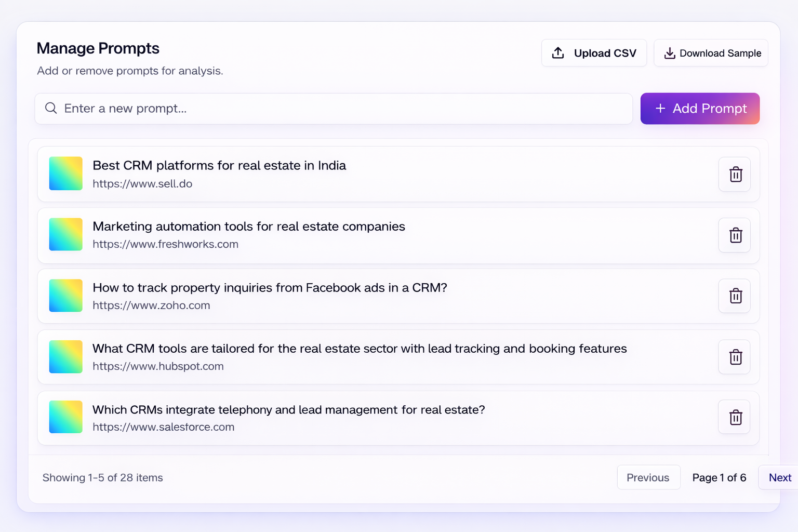Click the gradient thumbnail for freshworks prompt

pos(66,234)
